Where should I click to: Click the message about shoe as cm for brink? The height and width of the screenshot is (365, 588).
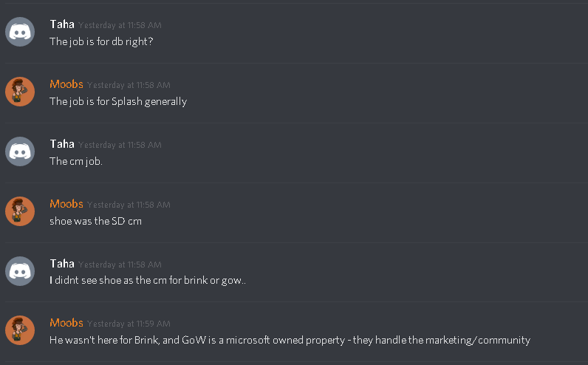pyautogui.click(x=148, y=281)
